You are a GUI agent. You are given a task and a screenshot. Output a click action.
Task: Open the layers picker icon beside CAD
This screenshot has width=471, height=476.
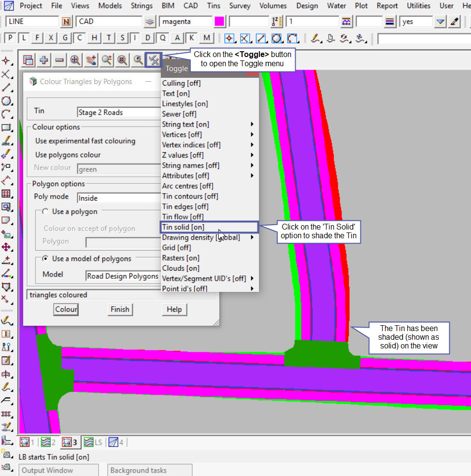pos(150,22)
